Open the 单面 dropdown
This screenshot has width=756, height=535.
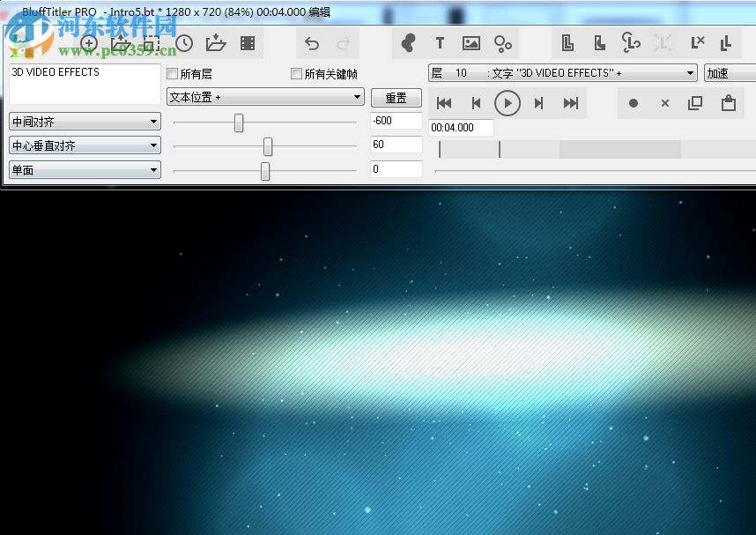pyautogui.click(x=85, y=170)
